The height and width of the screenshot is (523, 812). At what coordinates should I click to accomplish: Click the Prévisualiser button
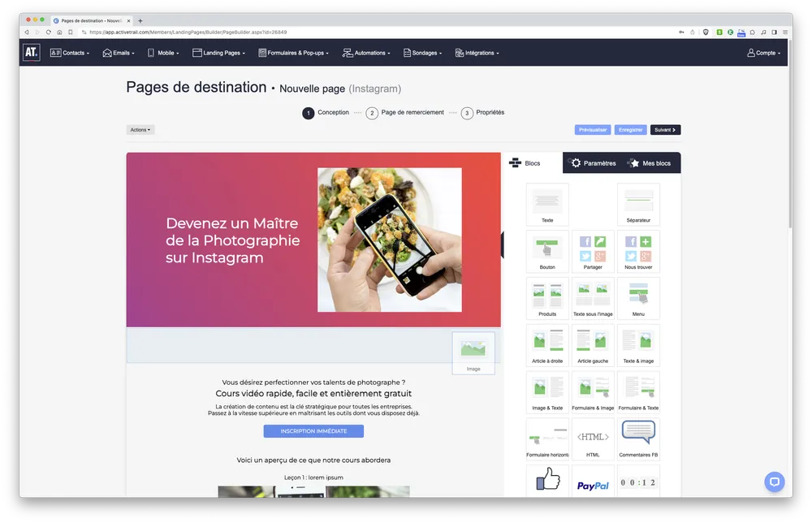tap(592, 129)
